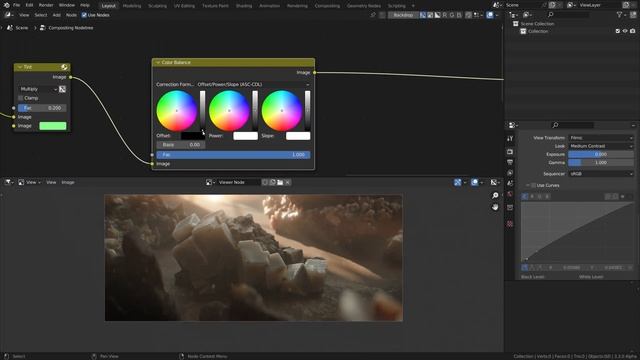Open the Render properties tab icon
The width and height of the screenshot is (640, 360).
(x=510, y=152)
